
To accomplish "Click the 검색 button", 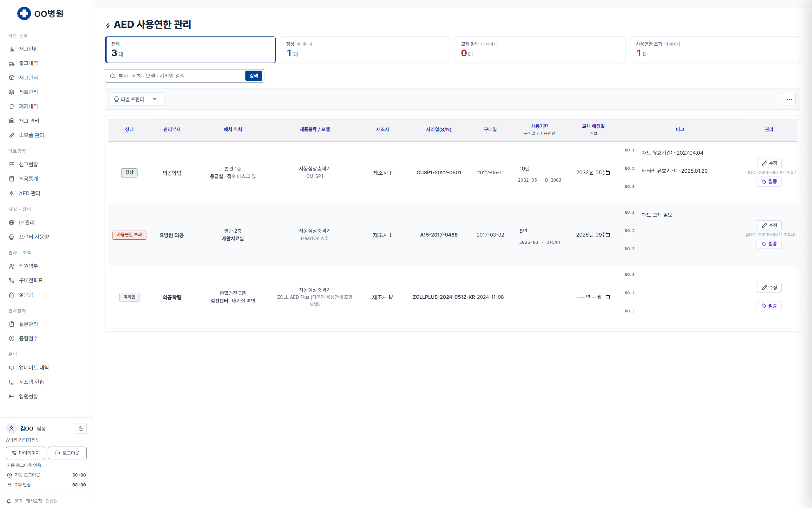I will point(253,76).
